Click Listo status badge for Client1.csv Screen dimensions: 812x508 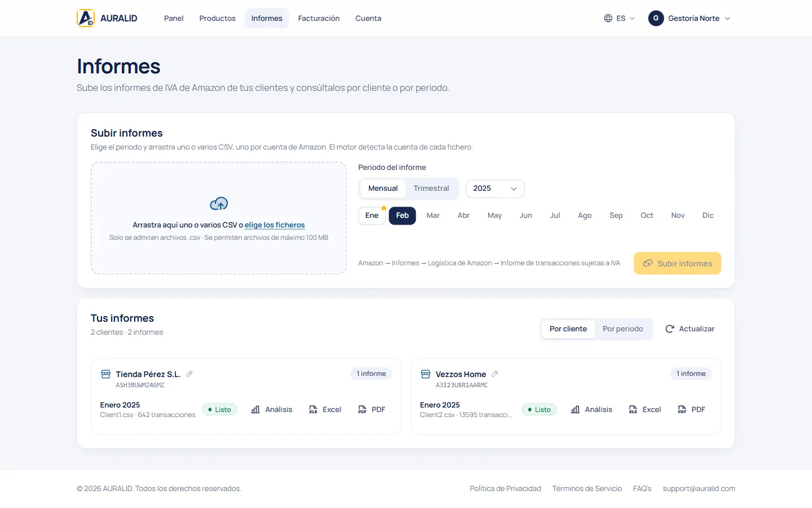pyautogui.click(x=220, y=410)
